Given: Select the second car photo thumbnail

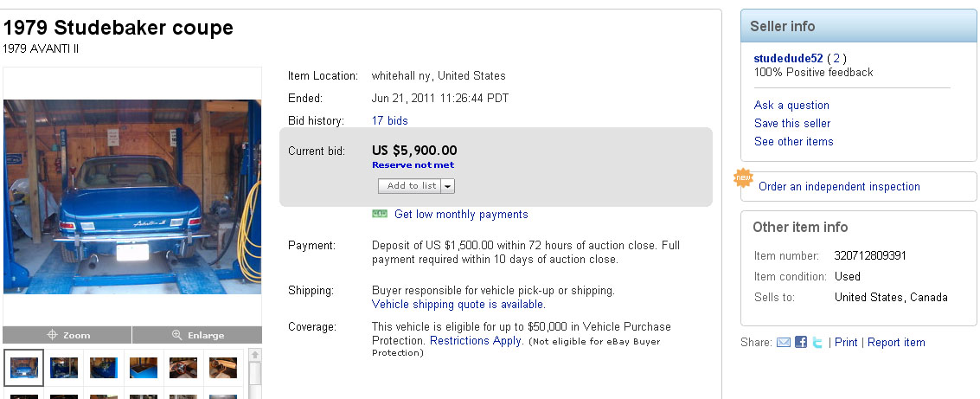Looking at the screenshot, I should tap(64, 367).
